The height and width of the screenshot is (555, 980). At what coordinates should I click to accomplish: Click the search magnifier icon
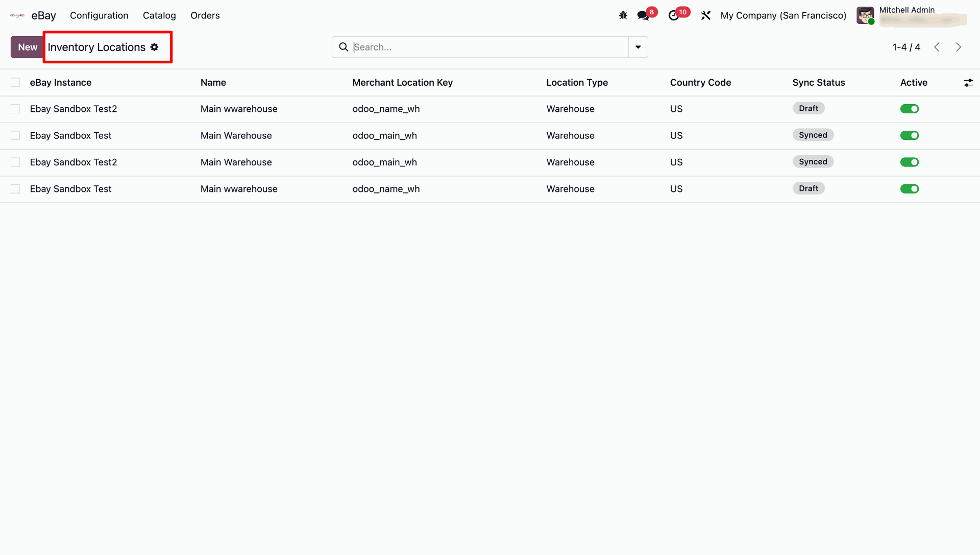(x=344, y=47)
